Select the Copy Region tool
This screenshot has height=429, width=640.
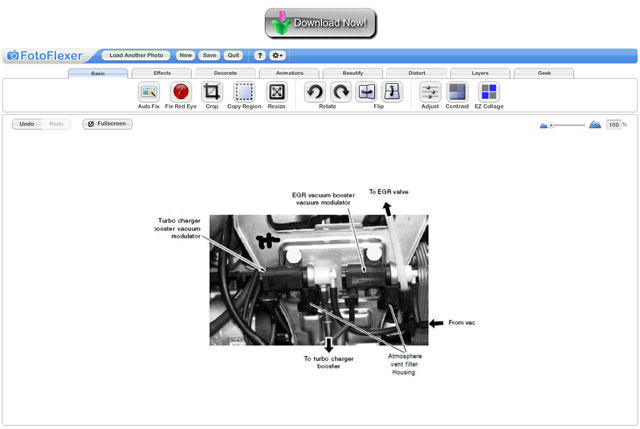click(x=244, y=92)
